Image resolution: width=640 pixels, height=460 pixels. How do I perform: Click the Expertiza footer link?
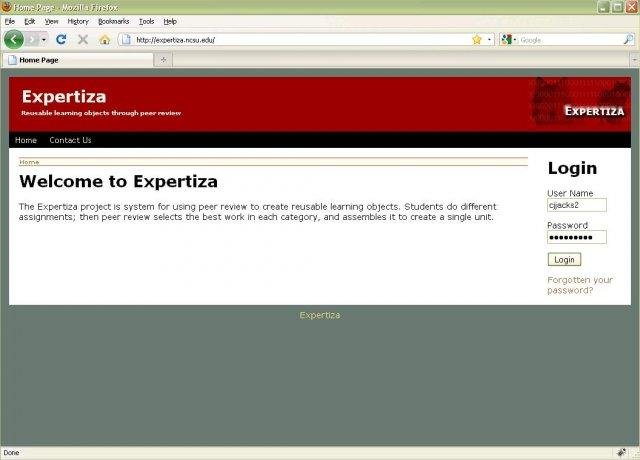tap(320, 315)
